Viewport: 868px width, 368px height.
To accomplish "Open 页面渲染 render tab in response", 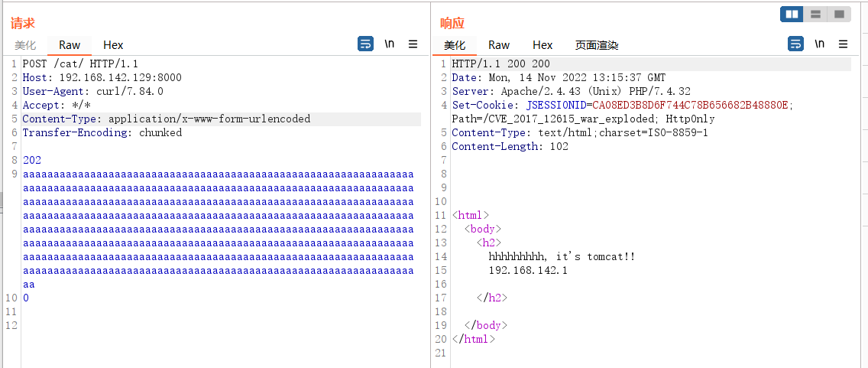I will [x=597, y=45].
